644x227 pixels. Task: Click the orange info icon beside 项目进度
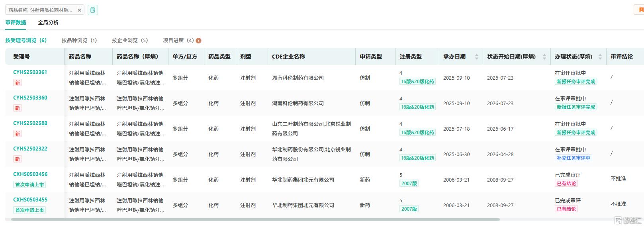[198, 41]
